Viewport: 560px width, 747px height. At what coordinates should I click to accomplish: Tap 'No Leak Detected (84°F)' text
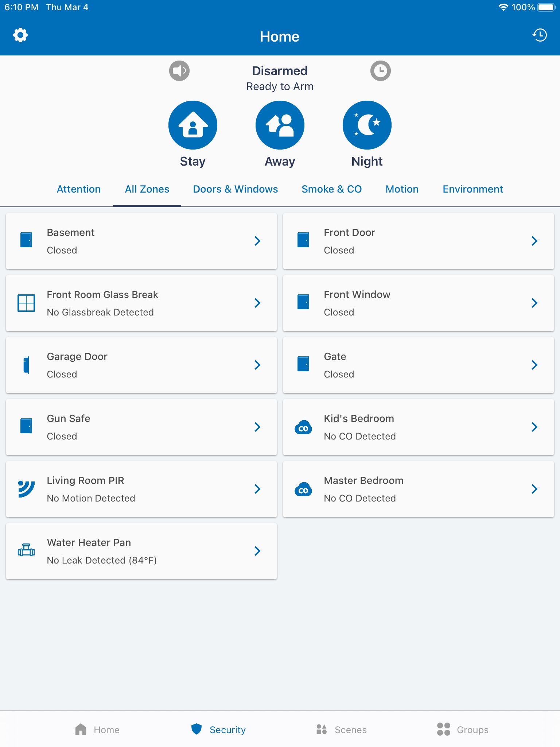[x=102, y=560]
